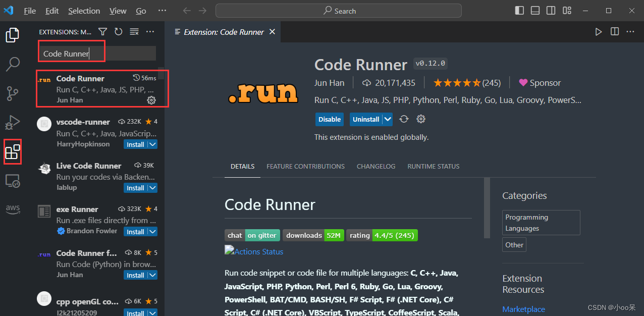
Task: Filter extensions with funnel icon
Action: [x=102, y=32]
